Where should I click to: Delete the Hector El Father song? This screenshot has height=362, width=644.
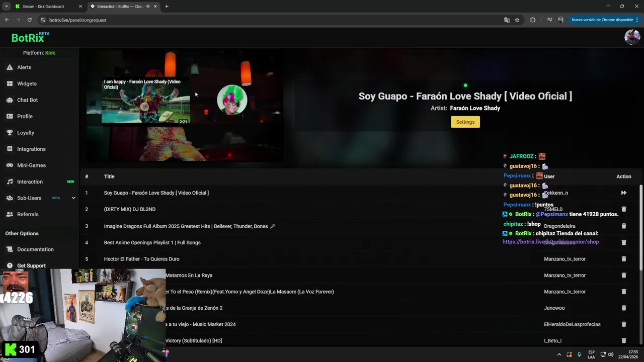point(624,259)
